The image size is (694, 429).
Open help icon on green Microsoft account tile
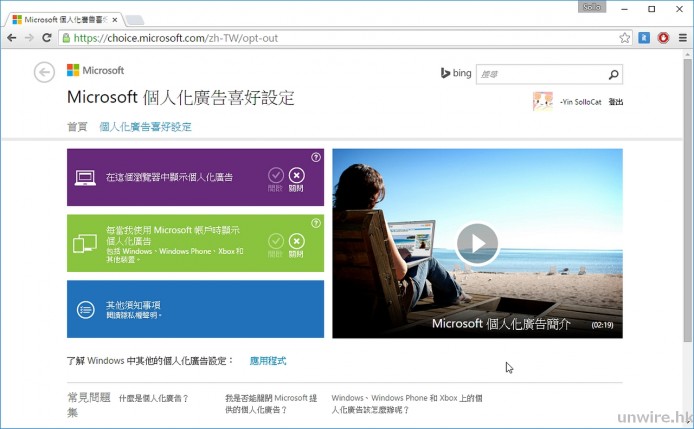point(316,221)
